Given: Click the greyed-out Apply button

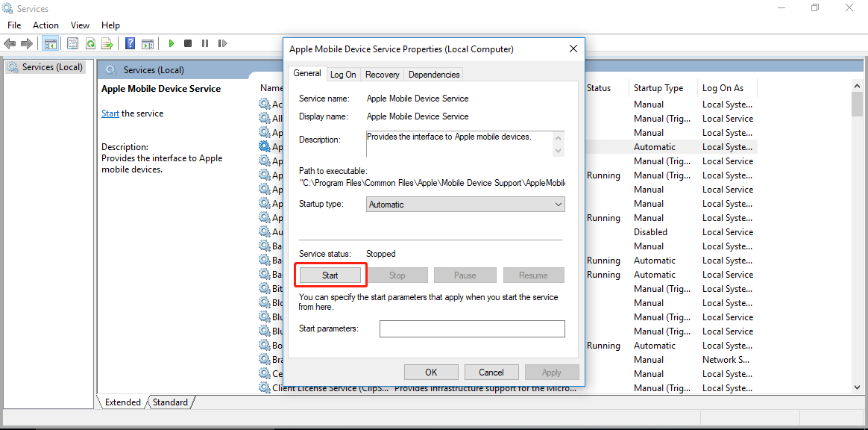Looking at the screenshot, I should click(x=551, y=373).
